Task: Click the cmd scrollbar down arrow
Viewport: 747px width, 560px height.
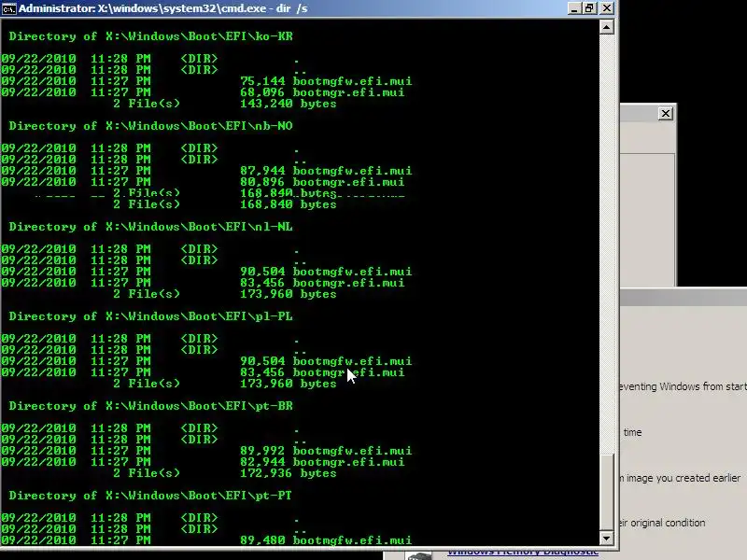Action: [x=606, y=539]
